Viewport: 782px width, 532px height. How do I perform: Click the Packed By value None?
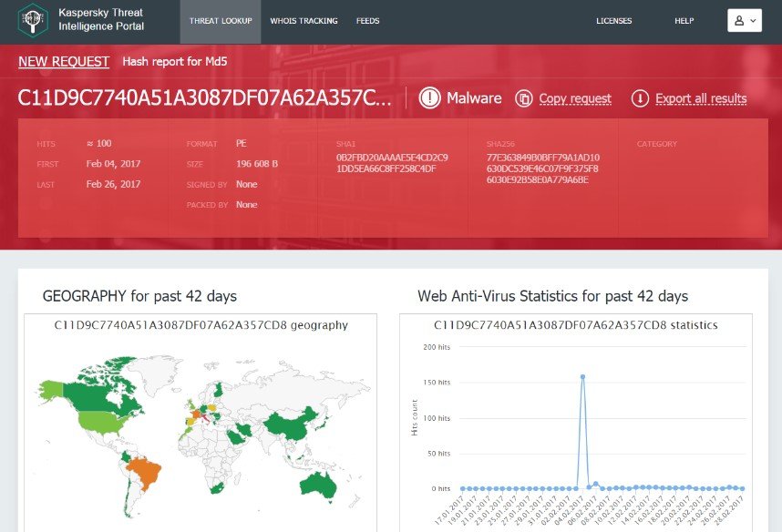[x=247, y=204]
